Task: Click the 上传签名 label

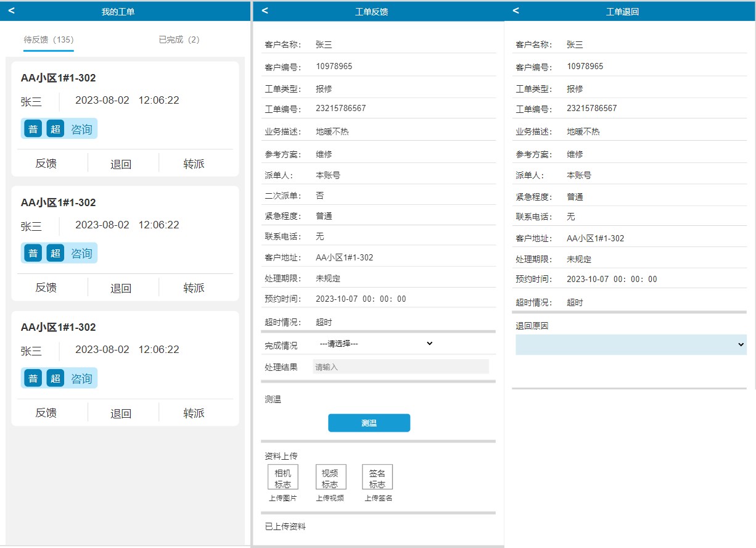Action: click(x=378, y=498)
